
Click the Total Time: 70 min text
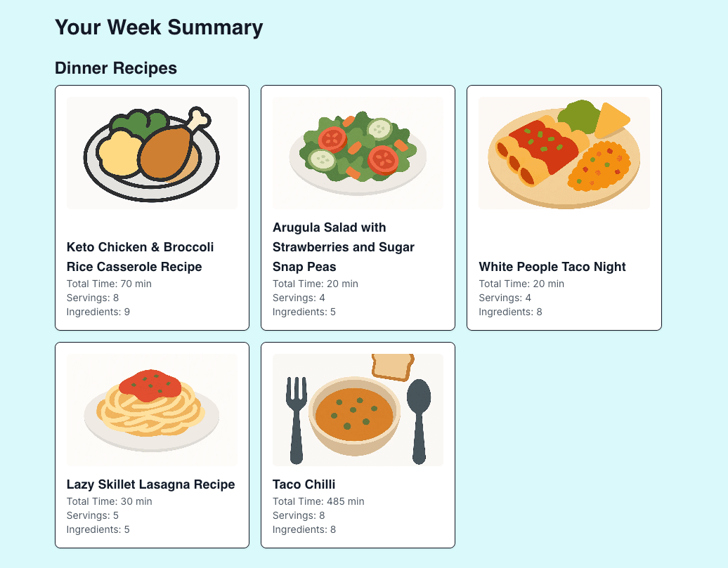tap(109, 284)
